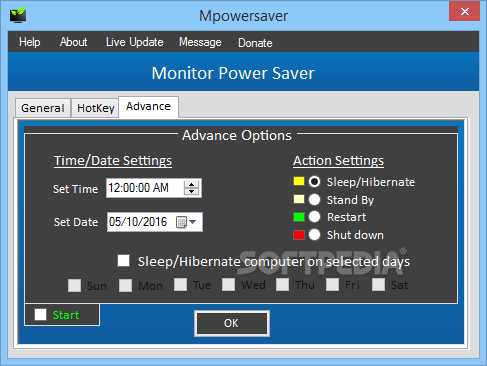
Task: Switch to the General tab
Action: coord(43,108)
